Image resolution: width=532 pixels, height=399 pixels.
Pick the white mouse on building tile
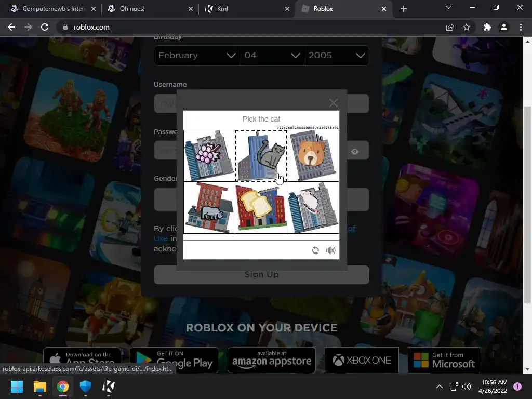[313, 207]
